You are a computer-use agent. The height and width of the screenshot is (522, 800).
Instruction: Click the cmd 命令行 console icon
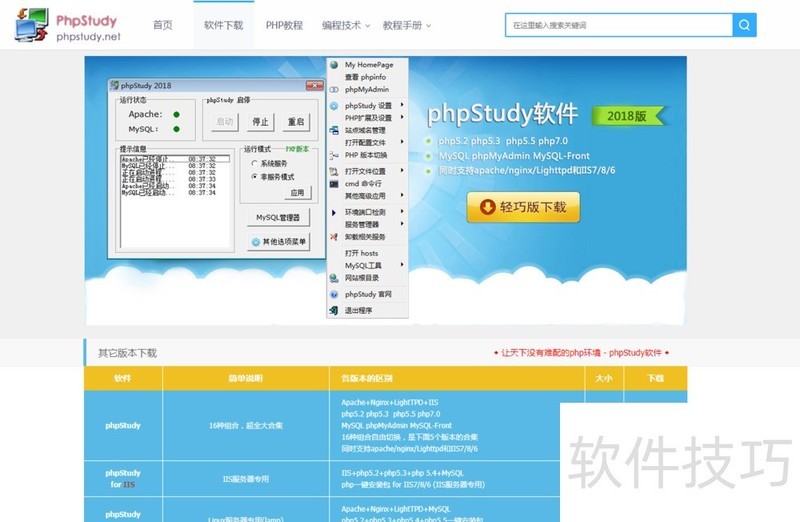pyautogui.click(x=334, y=184)
